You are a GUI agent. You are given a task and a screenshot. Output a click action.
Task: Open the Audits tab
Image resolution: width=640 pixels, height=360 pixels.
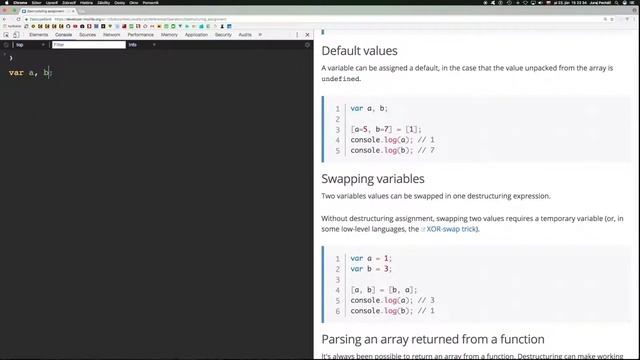point(245,35)
